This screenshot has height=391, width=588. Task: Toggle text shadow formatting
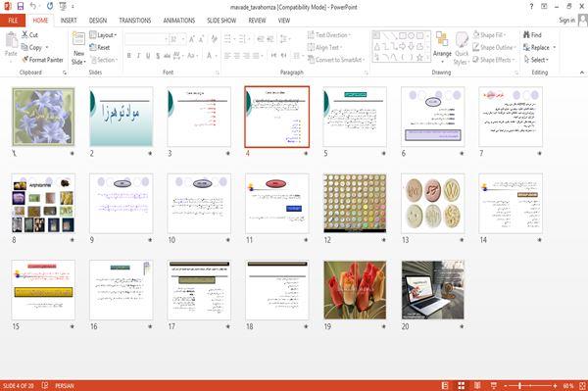158,56
